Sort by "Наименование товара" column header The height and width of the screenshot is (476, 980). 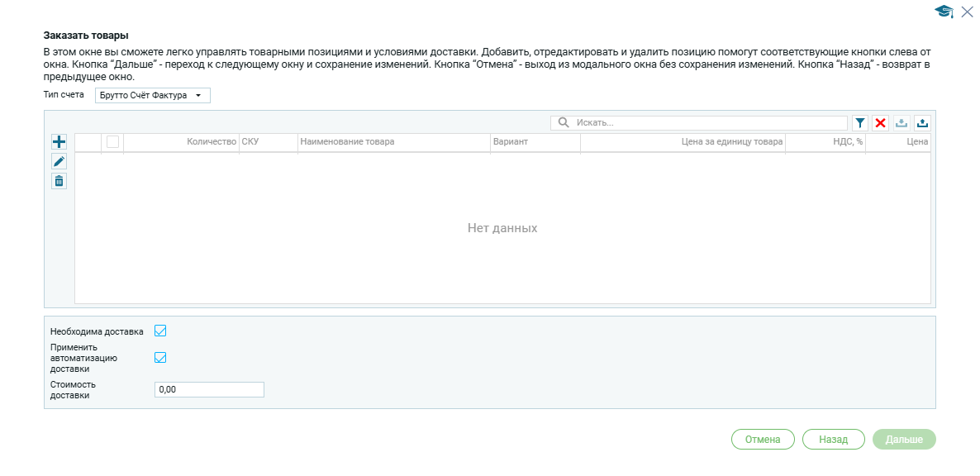[x=347, y=142]
